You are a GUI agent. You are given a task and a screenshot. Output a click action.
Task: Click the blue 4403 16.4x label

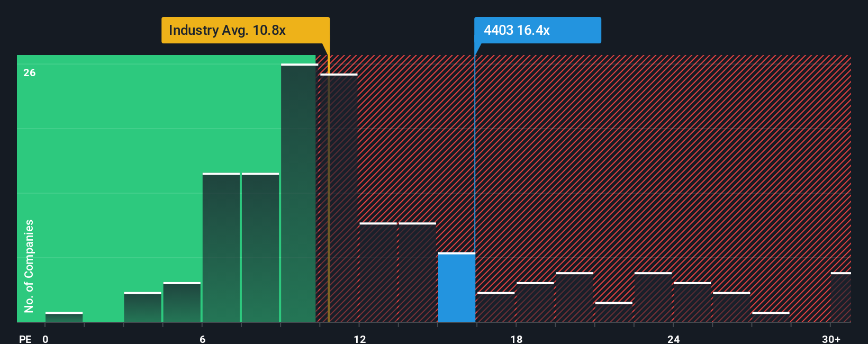(538, 30)
